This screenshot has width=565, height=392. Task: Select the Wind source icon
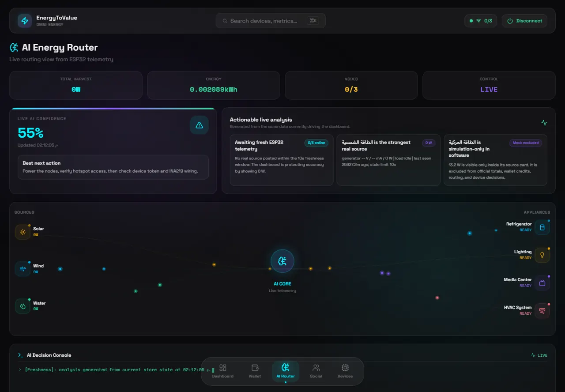(23, 269)
